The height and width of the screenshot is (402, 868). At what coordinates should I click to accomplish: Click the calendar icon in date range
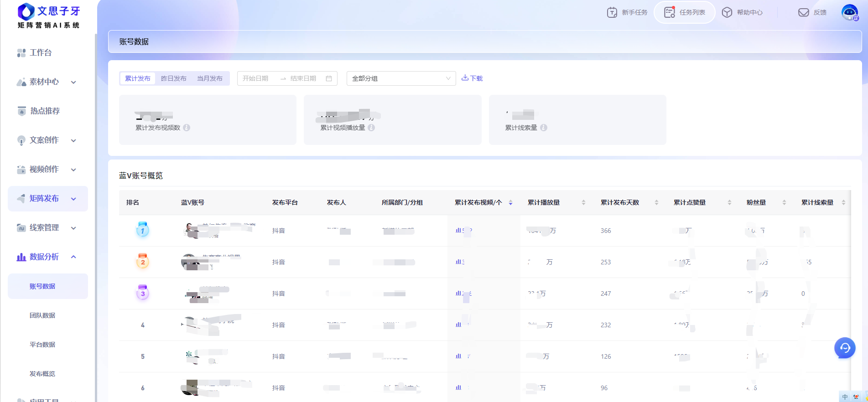[329, 78]
